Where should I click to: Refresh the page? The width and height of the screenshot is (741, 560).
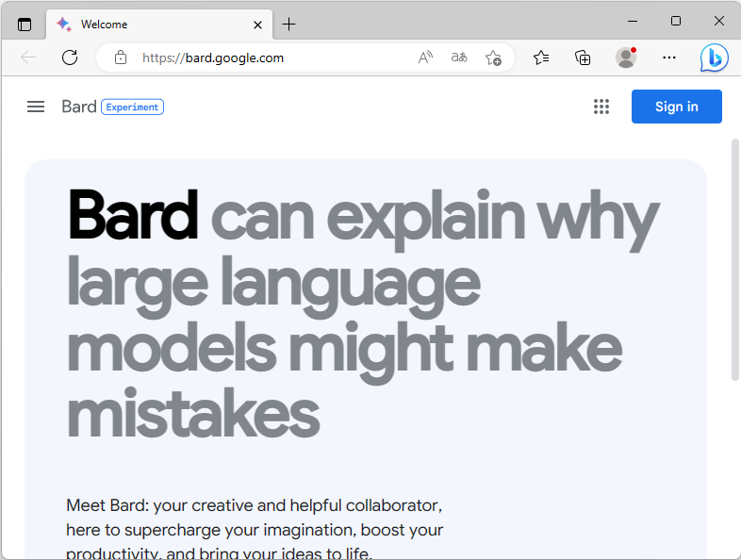[x=70, y=58]
